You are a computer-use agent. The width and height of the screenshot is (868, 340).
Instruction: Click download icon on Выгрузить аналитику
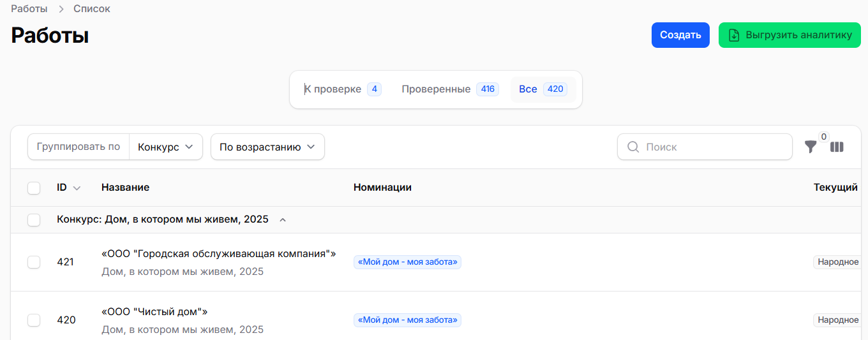coord(734,35)
